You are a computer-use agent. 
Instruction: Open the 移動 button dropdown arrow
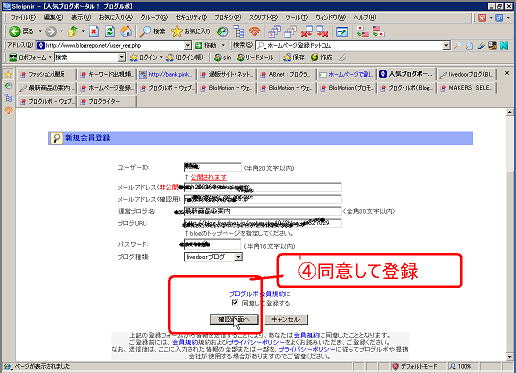click(223, 45)
